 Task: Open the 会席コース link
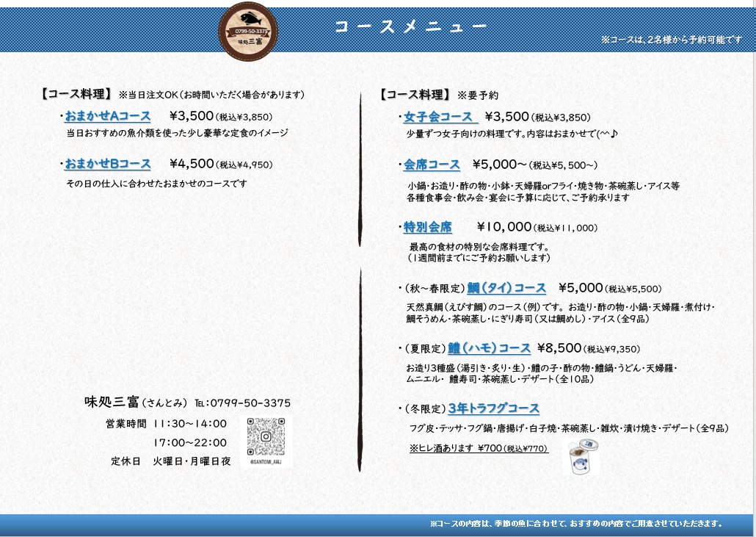[x=432, y=165]
